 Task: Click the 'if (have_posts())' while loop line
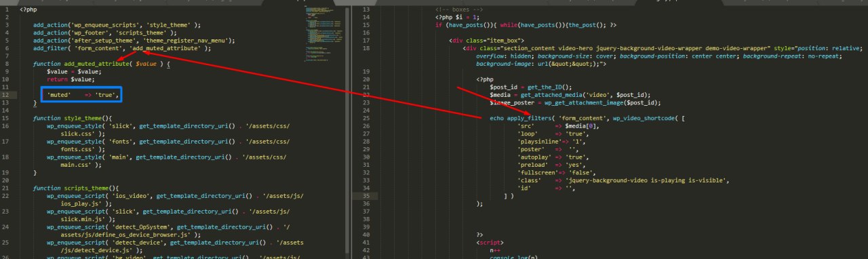pos(526,25)
